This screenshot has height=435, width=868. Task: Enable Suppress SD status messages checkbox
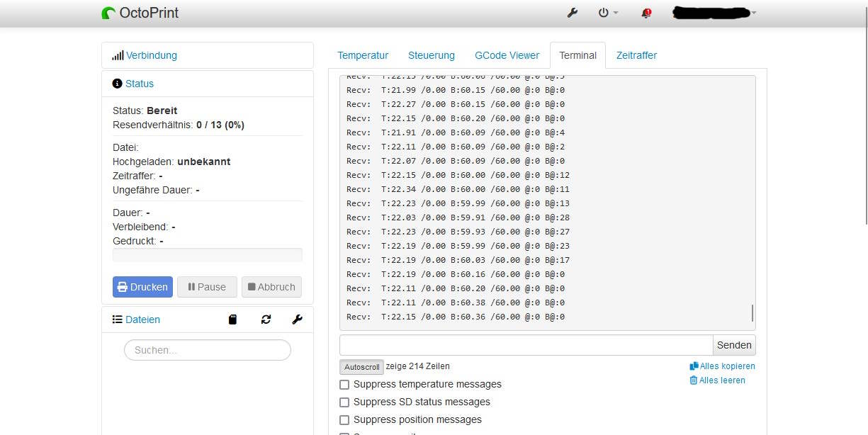pos(344,402)
